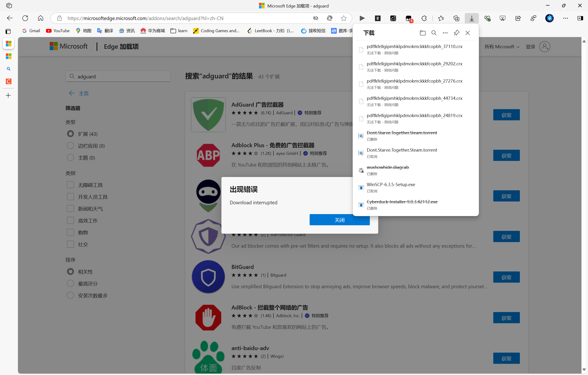Click the 登录 sign-in link
This screenshot has width=588, height=375.
click(530, 47)
